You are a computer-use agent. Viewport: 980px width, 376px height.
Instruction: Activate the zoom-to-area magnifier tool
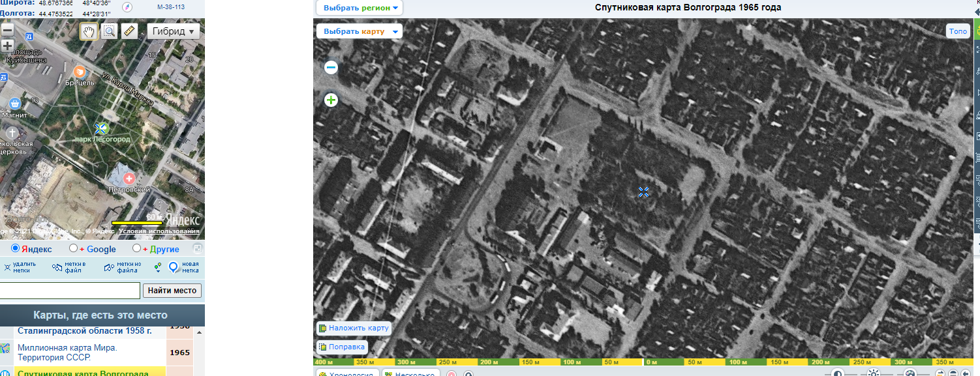(109, 31)
